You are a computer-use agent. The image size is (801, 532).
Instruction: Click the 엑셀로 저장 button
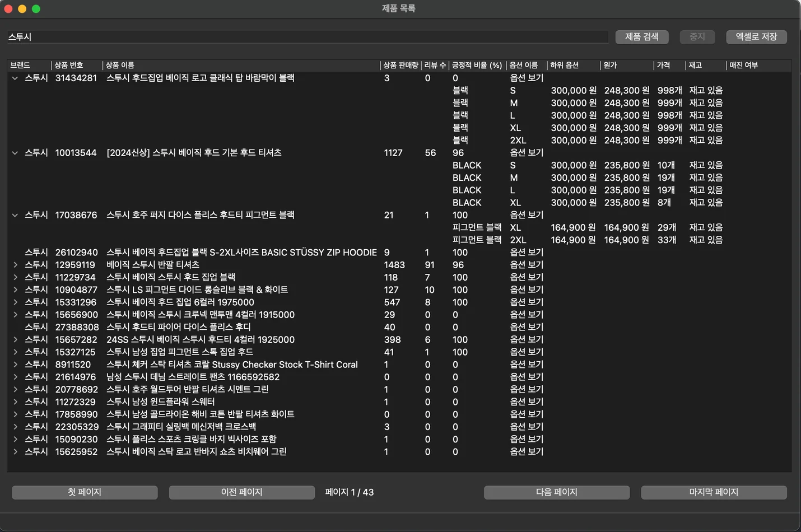(756, 37)
